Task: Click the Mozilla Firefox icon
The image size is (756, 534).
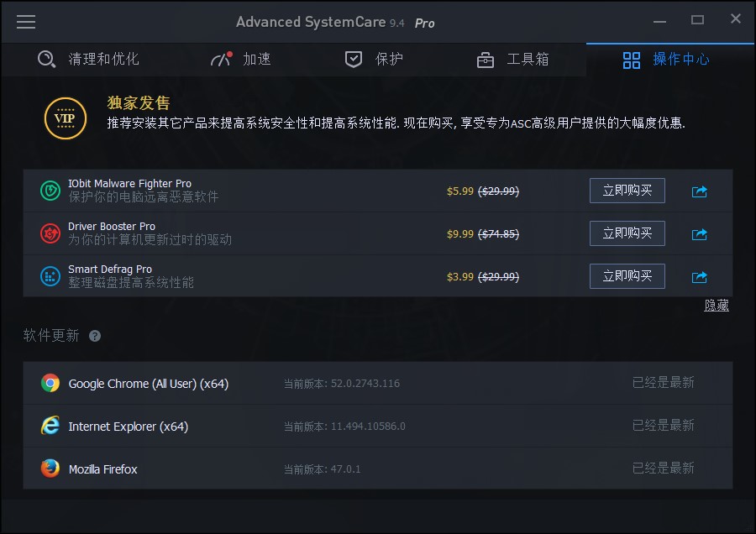Action: [x=50, y=468]
